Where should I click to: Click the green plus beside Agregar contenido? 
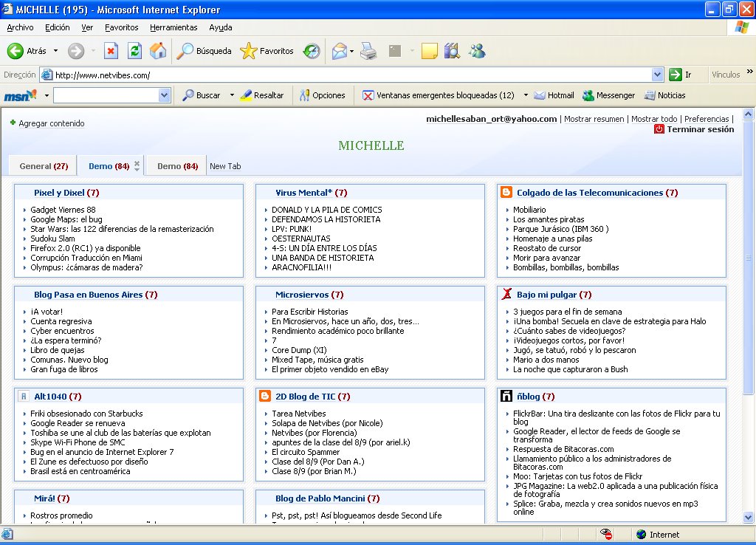(x=13, y=123)
